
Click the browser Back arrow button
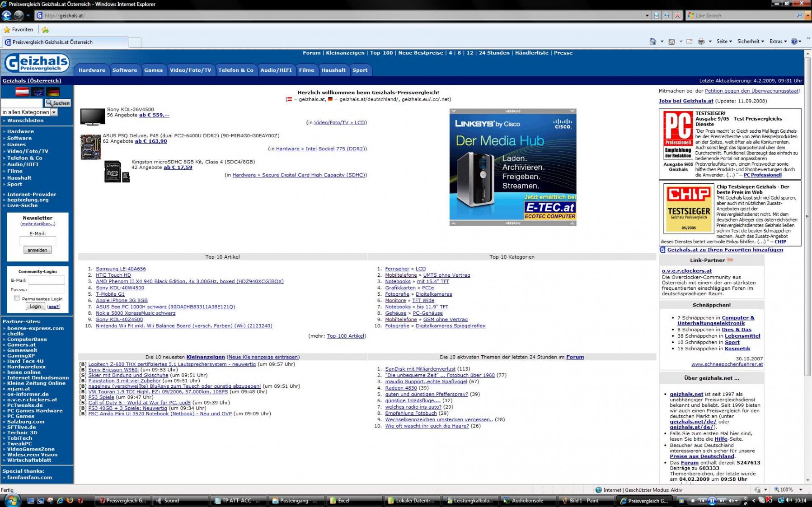pos(6,15)
